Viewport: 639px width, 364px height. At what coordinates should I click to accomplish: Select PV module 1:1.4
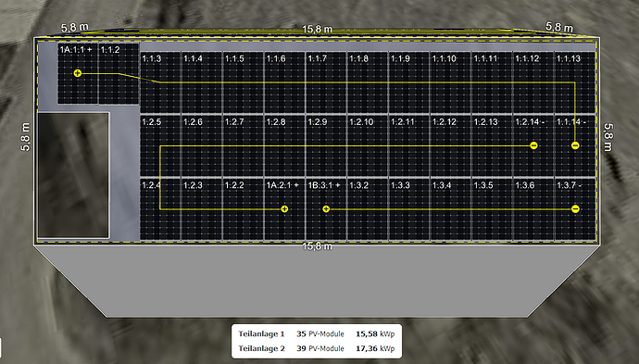(202, 82)
